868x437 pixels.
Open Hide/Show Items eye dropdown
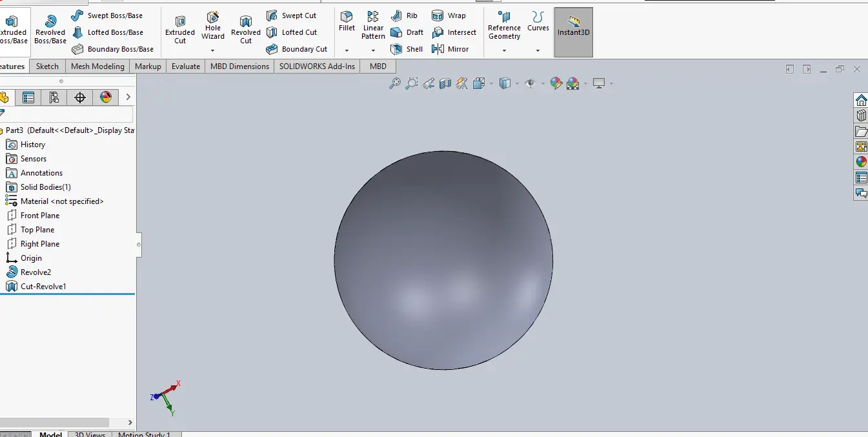point(543,84)
